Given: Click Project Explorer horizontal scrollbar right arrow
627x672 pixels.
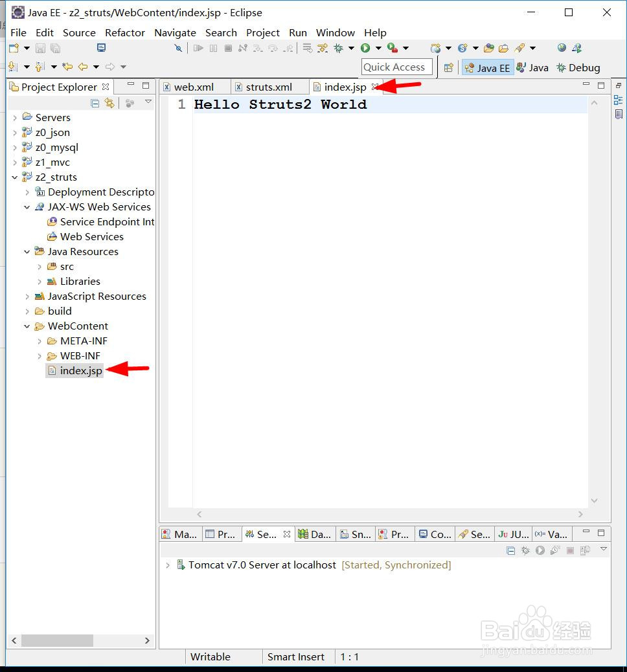Looking at the screenshot, I should click(x=147, y=641).
